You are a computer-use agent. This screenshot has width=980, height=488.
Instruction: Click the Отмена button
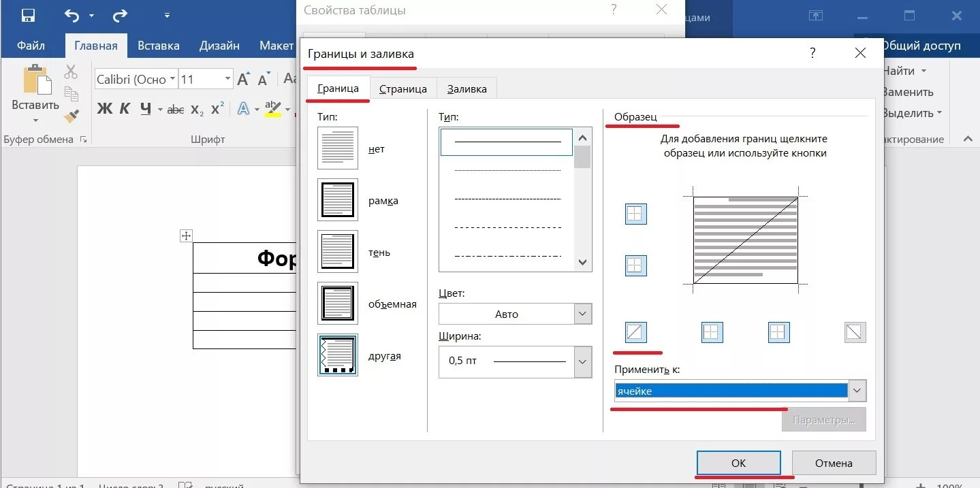point(834,463)
